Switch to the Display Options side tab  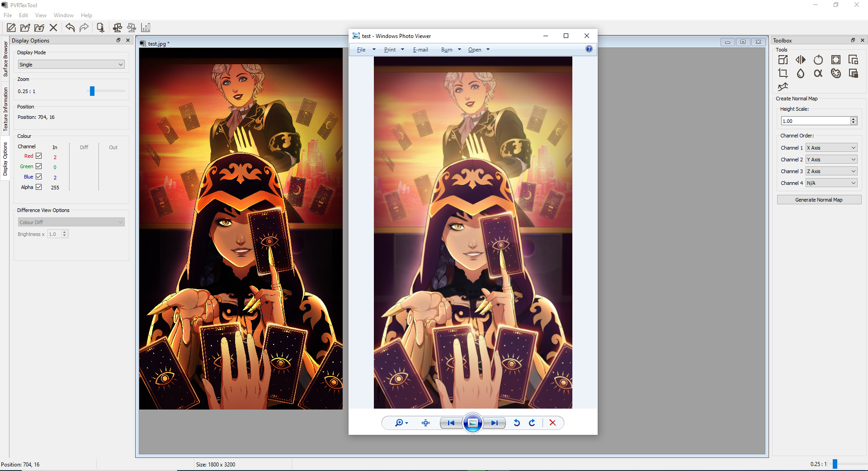pos(5,159)
